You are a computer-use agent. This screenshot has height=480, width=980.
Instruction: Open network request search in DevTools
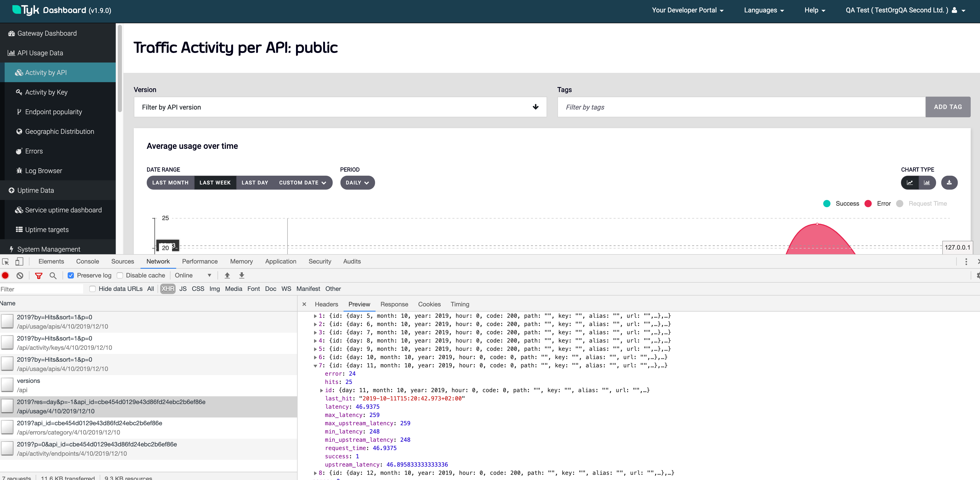point(53,275)
